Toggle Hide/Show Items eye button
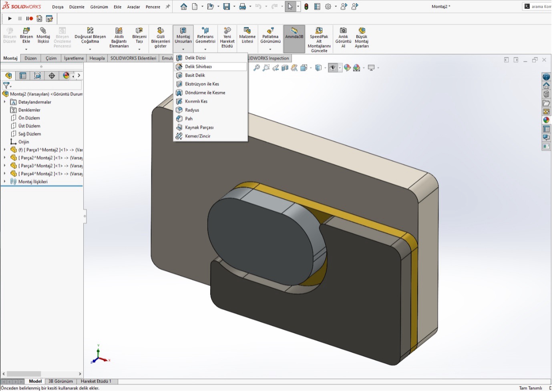Viewport: 553px width, 392px height. (x=333, y=68)
